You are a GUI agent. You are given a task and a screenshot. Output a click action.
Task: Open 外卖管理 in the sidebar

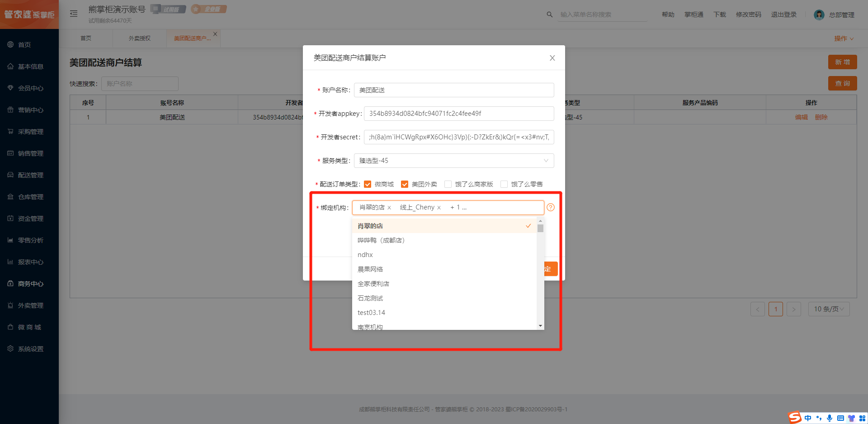click(29, 305)
